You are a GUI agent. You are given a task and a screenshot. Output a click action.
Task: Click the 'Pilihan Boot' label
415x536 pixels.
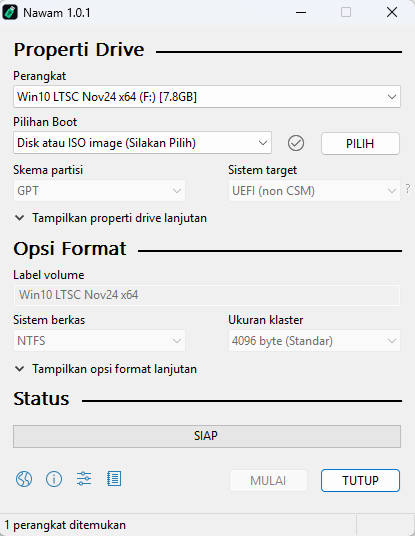pos(45,122)
